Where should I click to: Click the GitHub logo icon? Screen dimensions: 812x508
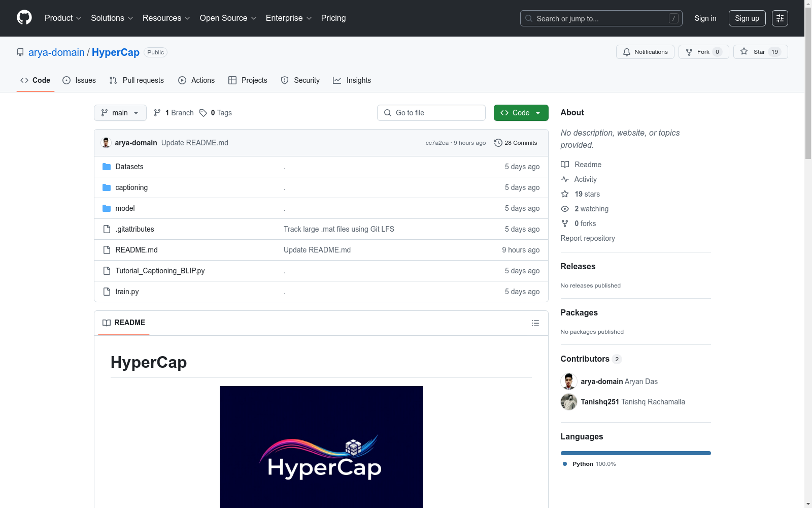[x=24, y=18]
